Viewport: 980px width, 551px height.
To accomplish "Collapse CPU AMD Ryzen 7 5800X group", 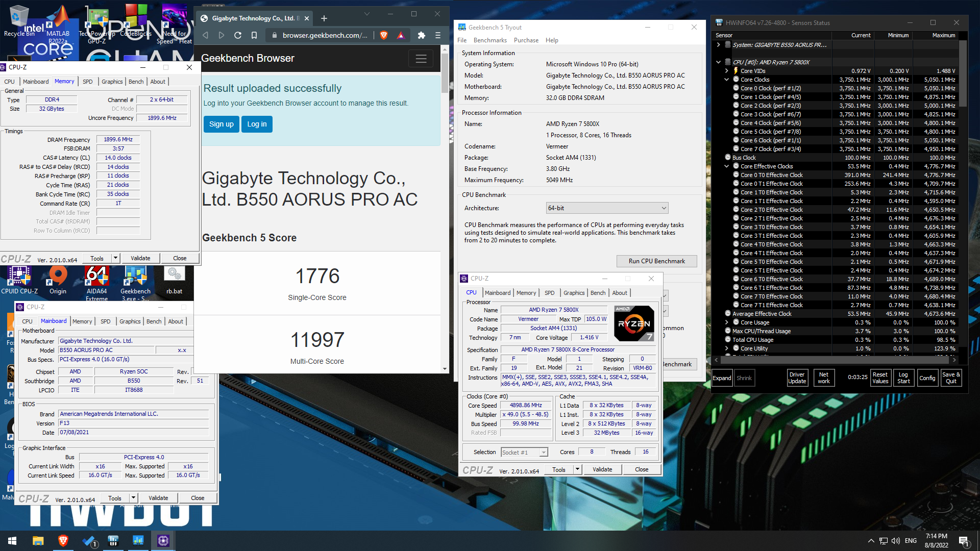I will (718, 62).
